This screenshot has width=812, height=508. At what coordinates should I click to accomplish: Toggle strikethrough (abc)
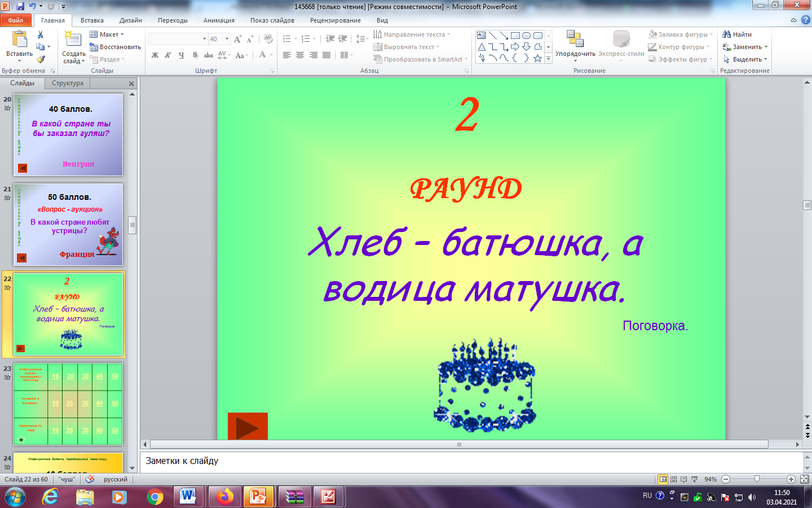pyautogui.click(x=208, y=55)
